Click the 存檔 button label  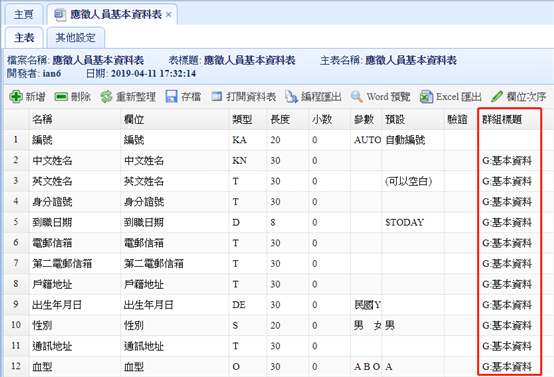click(191, 96)
